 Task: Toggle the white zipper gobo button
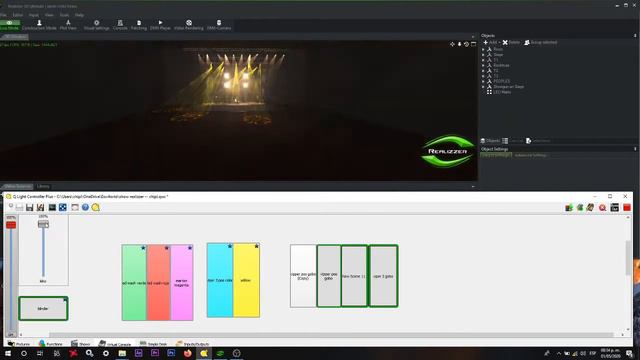303,276
